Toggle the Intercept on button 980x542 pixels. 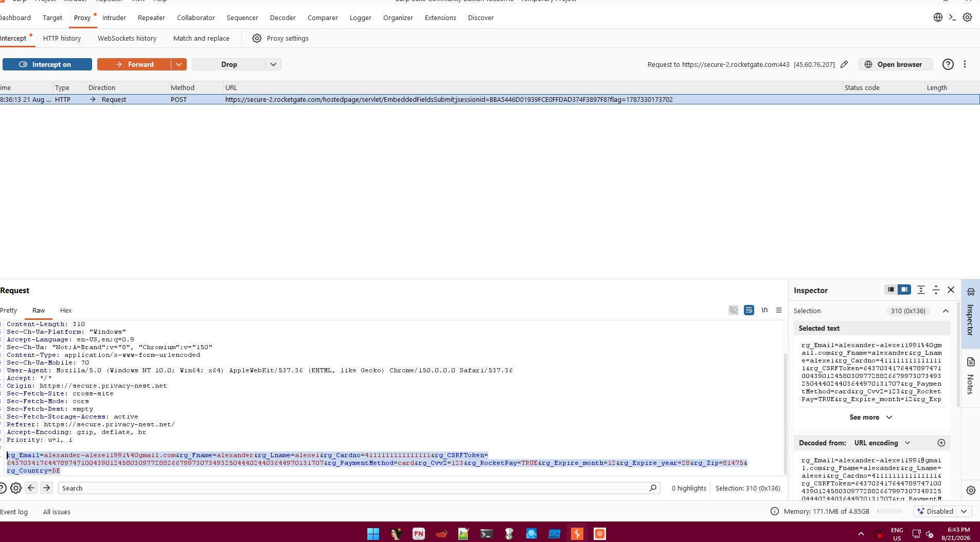pos(47,64)
